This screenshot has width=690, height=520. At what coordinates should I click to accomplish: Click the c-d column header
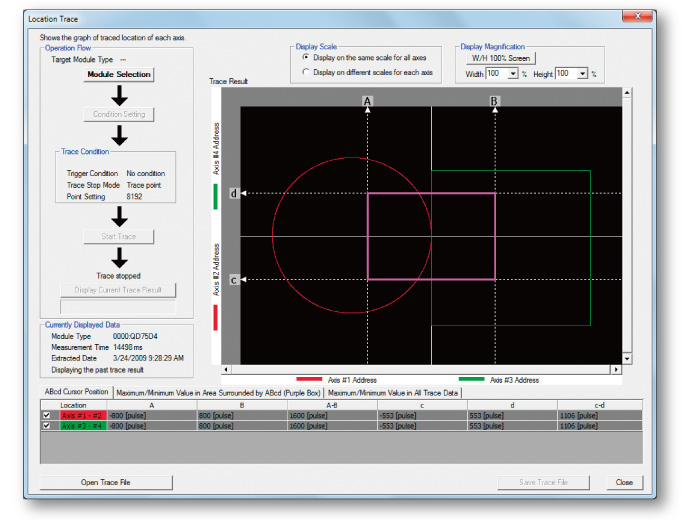coord(600,405)
